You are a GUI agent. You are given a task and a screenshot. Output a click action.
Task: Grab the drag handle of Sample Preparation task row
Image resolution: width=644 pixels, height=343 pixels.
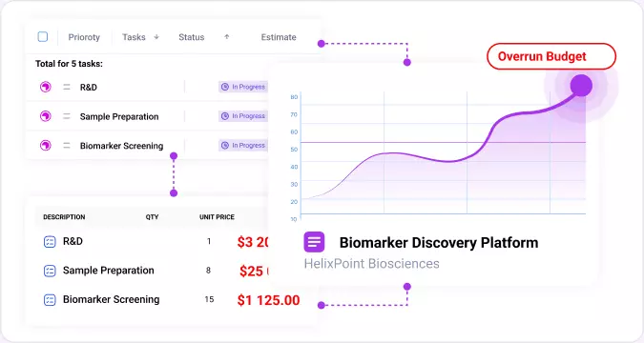(67, 116)
